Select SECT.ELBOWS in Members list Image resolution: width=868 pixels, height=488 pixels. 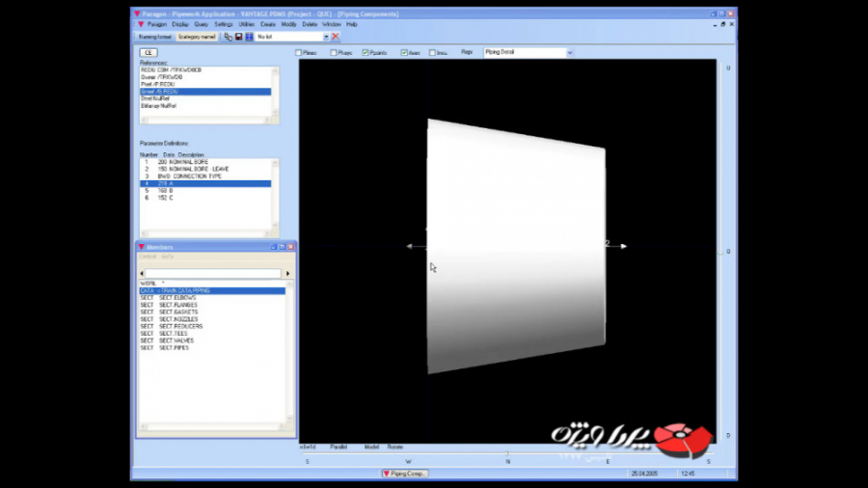(212, 298)
